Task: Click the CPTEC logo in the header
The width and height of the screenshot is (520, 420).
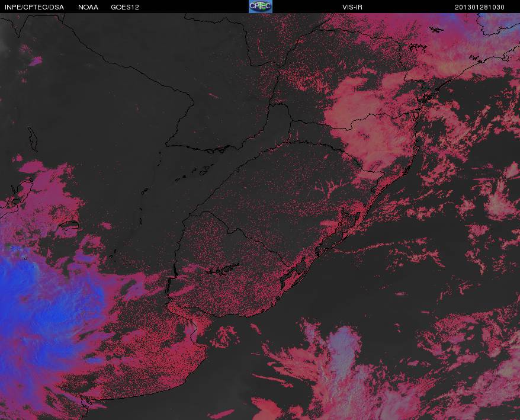Action: tap(261, 7)
